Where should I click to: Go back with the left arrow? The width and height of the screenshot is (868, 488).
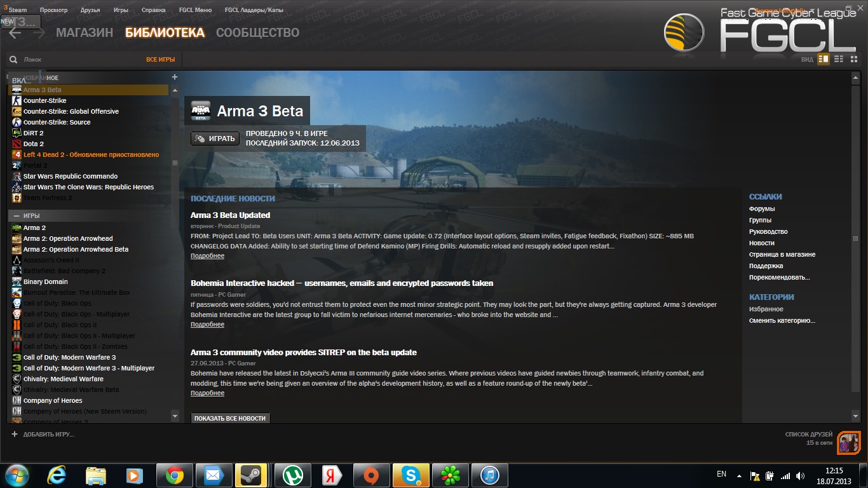pos(15,32)
